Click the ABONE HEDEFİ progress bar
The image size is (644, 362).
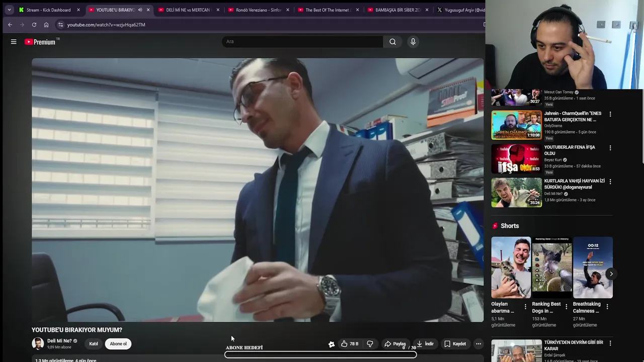click(x=320, y=354)
